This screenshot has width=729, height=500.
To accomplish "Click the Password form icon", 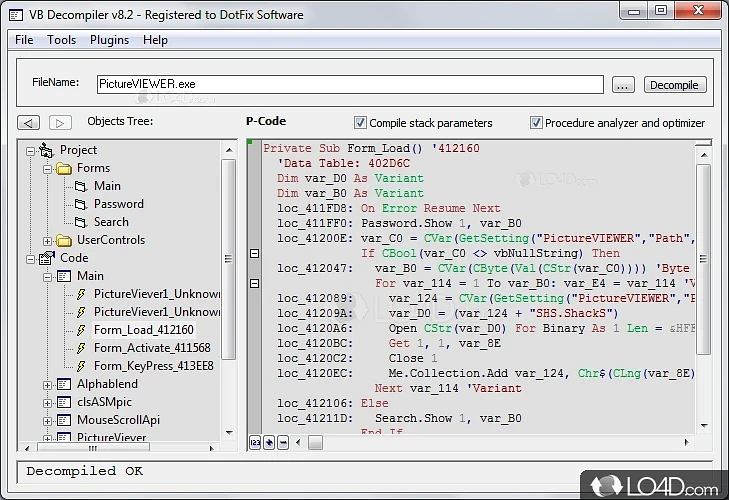I will coord(81,205).
